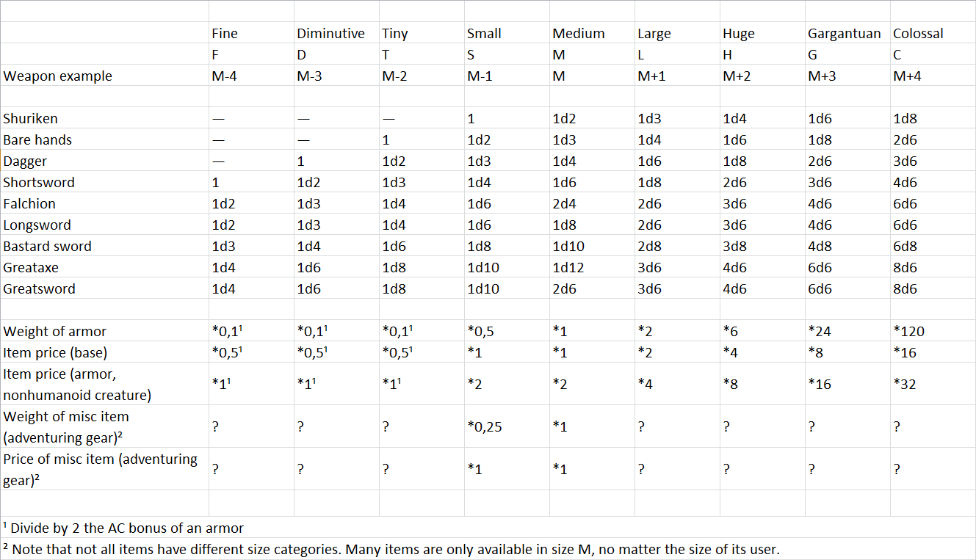Select the Price of misc item label cell
The height and width of the screenshot is (560, 976).
click(x=101, y=469)
